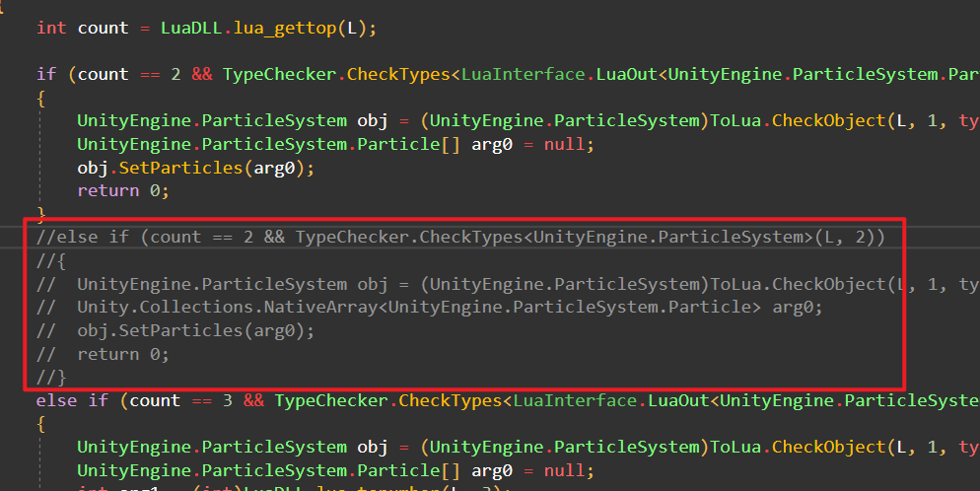
Task: Click the LuaDLL class name
Action: (191, 29)
